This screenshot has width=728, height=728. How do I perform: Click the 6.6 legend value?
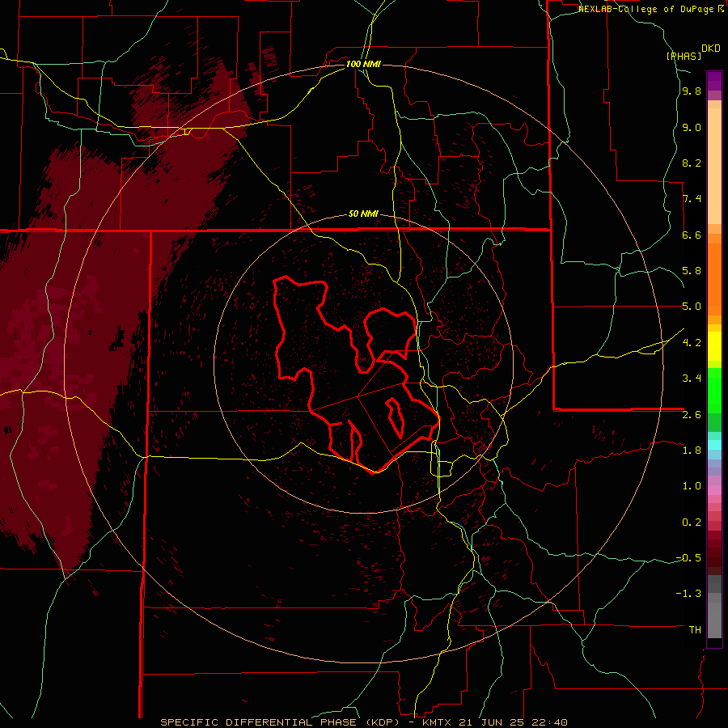(692, 235)
